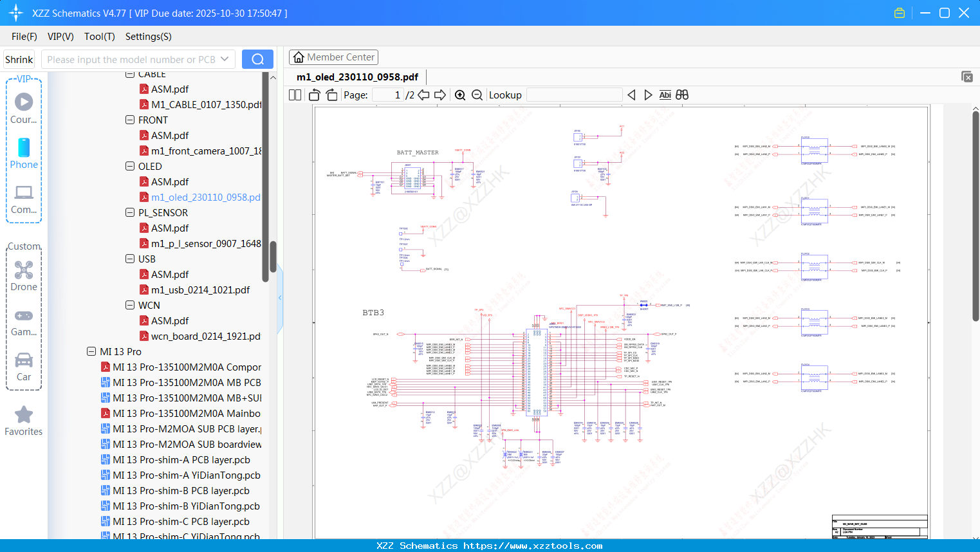Go to next page arrow
The height and width of the screenshot is (552, 980).
point(440,95)
